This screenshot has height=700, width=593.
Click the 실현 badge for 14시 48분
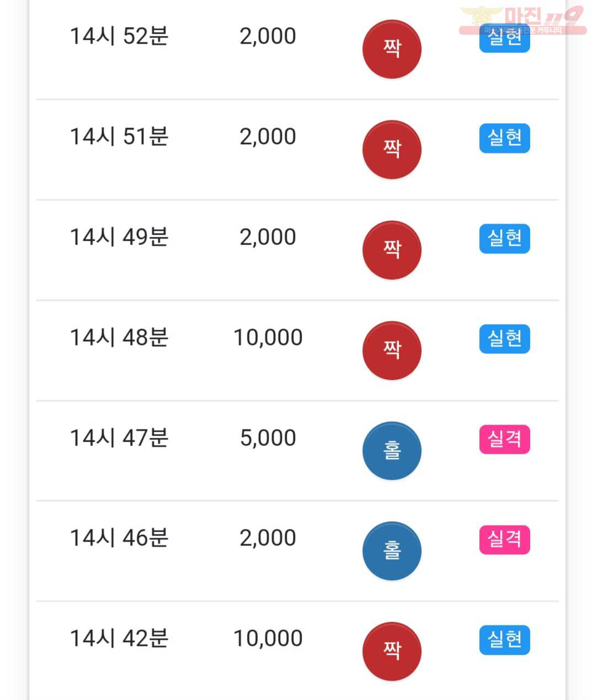pyautogui.click(x=505, y=339)
